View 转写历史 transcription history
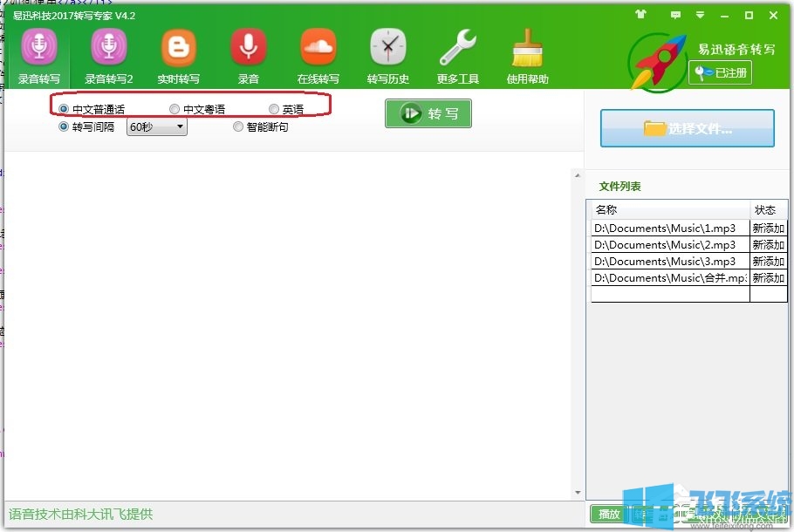The width and height of the screenshot is (794, 532). [x=387, y=54]
